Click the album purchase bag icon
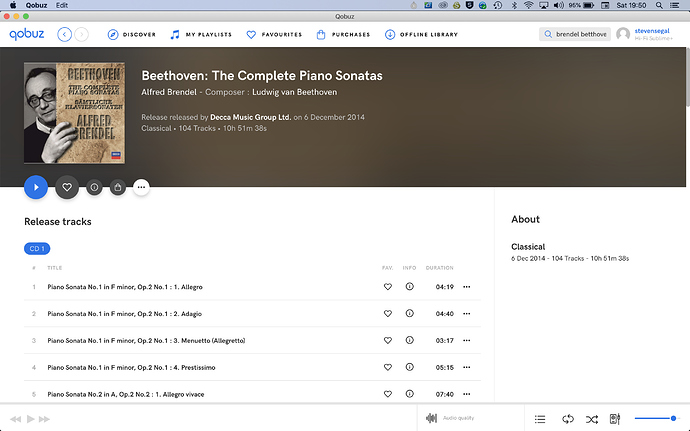 coord(117,187)
